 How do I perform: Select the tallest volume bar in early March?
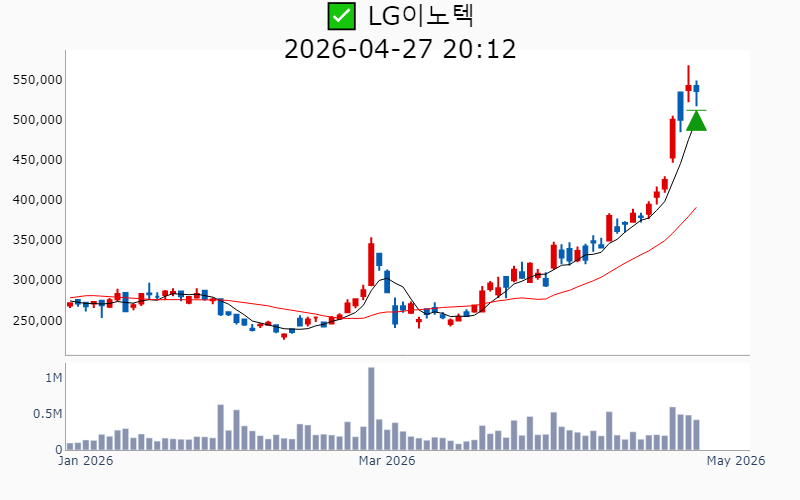[x=371, y=408]
